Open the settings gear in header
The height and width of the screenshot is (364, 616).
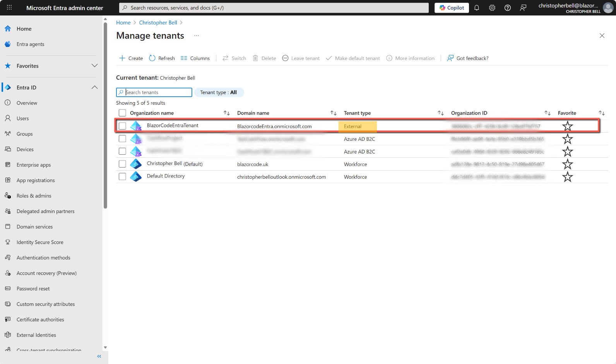click(x=492, y=8)
